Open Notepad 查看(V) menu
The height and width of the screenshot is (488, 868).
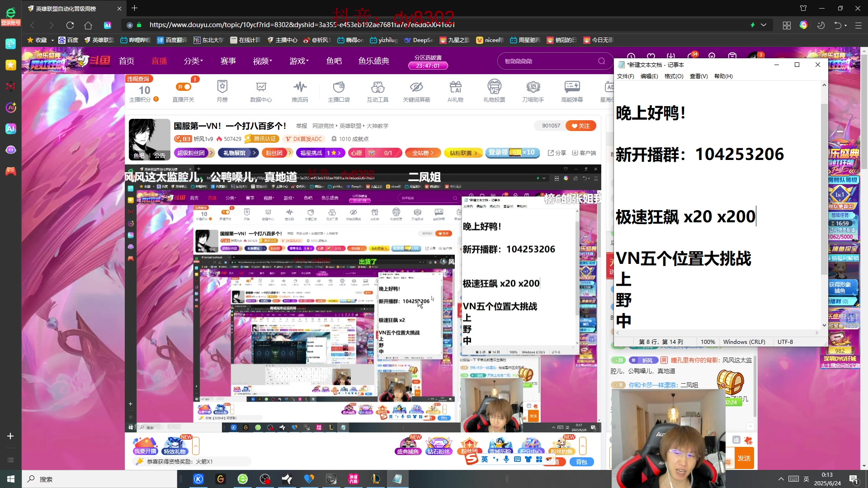click(698, 76)
